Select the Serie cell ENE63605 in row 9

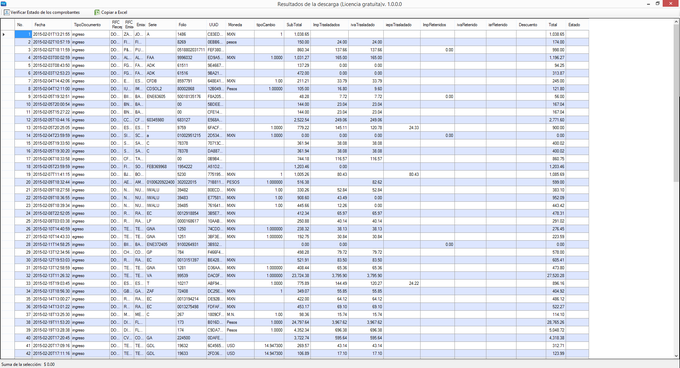coord(161,97)
